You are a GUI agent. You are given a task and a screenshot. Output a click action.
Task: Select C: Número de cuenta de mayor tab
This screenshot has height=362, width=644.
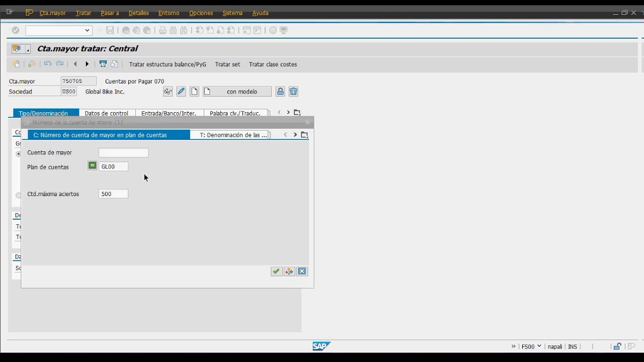tap(109, 135)
